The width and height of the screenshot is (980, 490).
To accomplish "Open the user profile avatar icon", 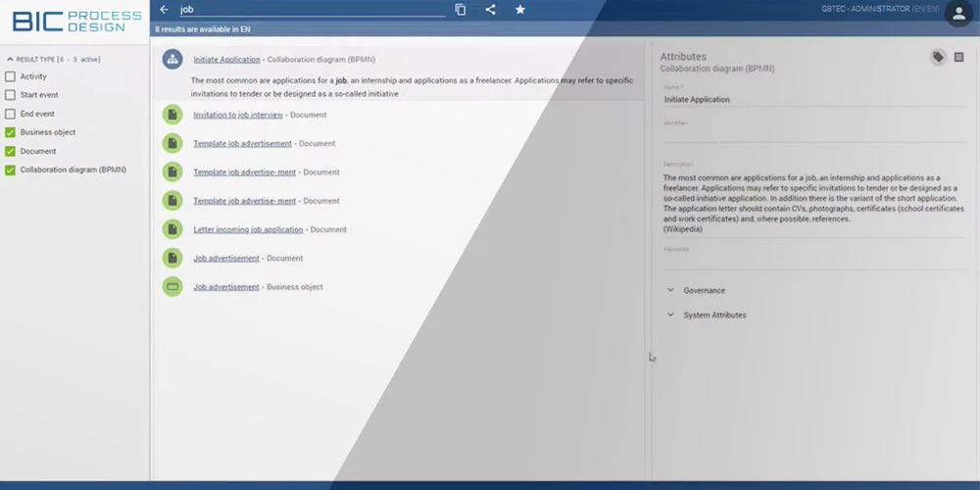I will (x=958, y=13).
